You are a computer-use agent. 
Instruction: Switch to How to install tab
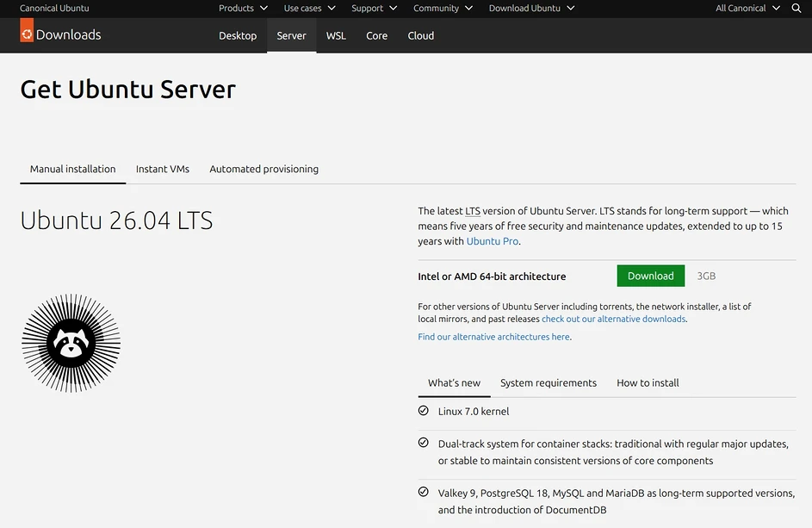[648, 383]
